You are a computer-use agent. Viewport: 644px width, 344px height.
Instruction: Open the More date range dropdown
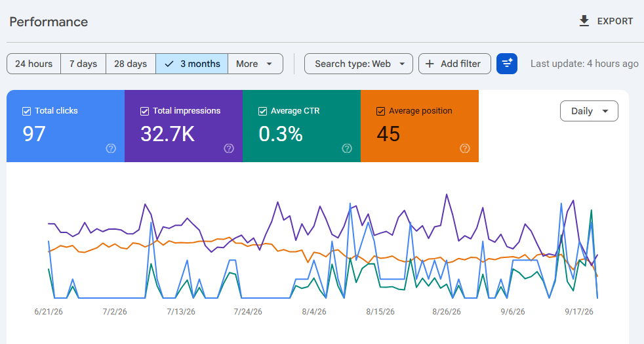click(256, 64)
